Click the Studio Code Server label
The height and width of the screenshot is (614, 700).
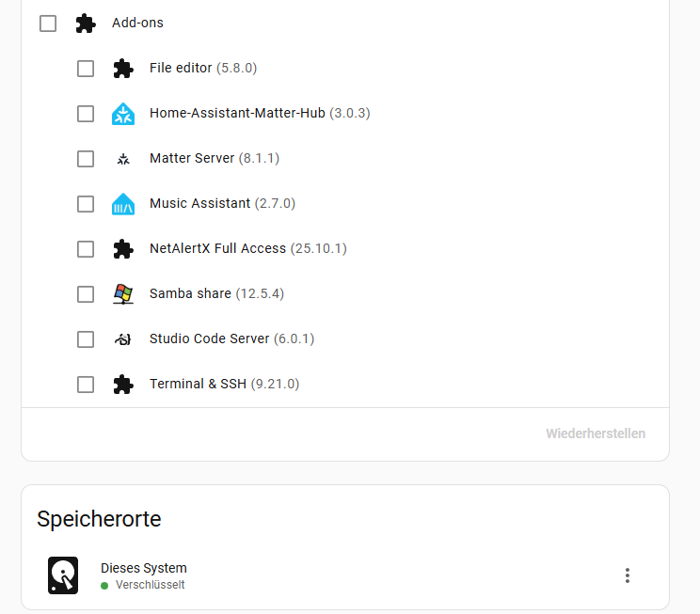coord(209,338)
